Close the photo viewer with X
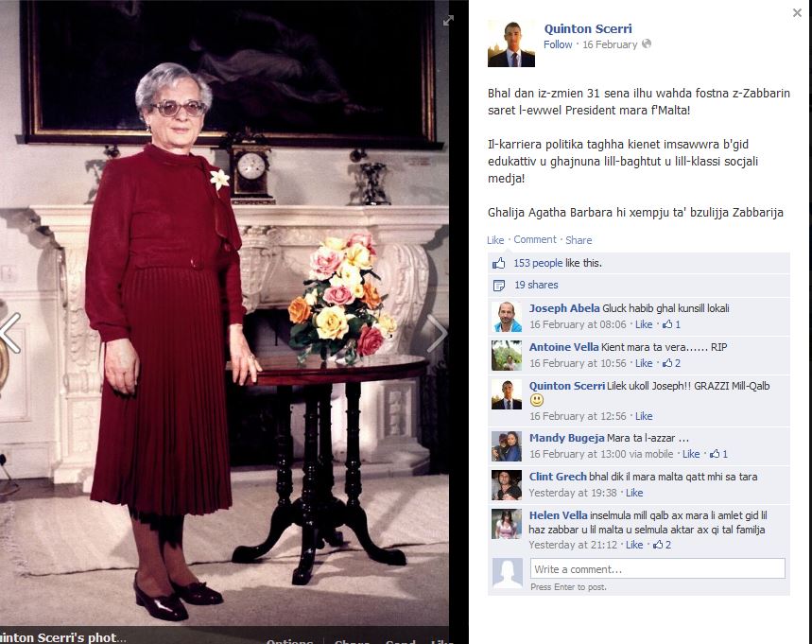This screenshot has width=812, height=644. pyautogui.click(x=797, y=13)
